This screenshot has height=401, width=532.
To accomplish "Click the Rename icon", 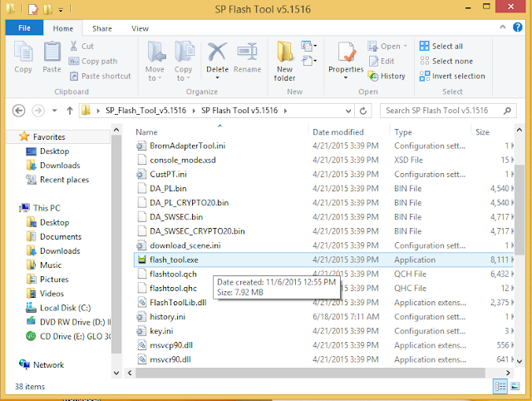I will pos(248,52).
